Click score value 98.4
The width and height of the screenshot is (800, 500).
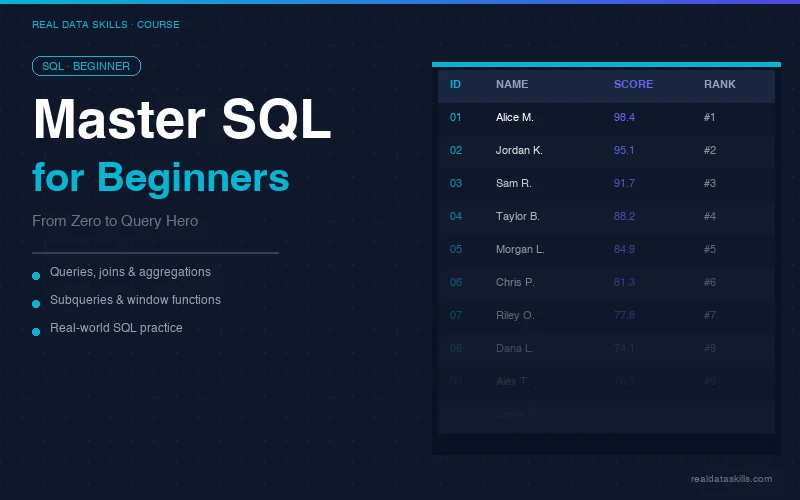(624, 117)
